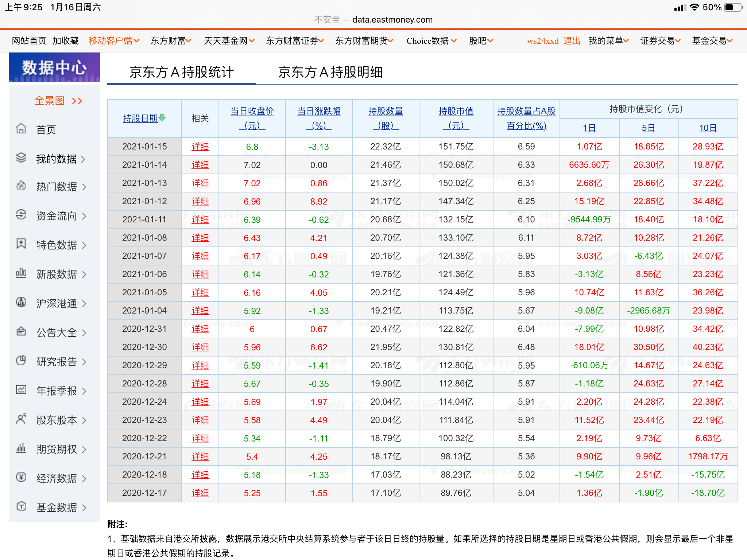Click the bar chart icon for 新股数据
The image size is (747, 560).
coord(21,273)
